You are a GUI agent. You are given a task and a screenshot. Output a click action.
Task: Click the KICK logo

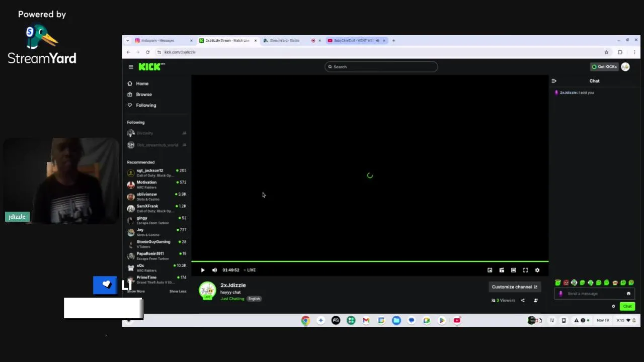click(151, 67)
